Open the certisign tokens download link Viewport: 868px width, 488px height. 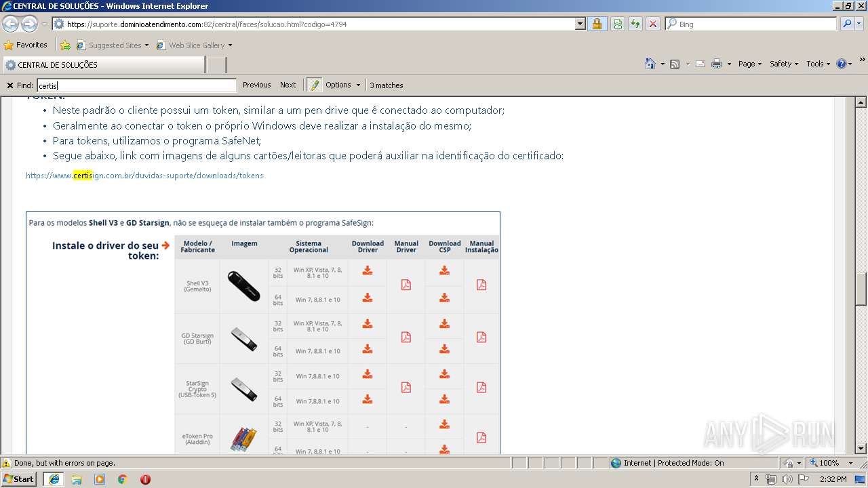tap(144, 176)
